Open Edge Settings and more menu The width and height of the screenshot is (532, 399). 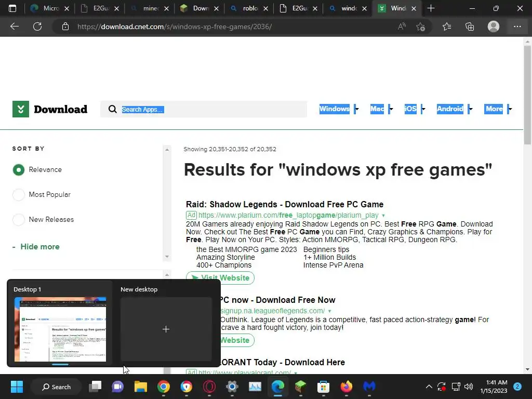point(517,26)
